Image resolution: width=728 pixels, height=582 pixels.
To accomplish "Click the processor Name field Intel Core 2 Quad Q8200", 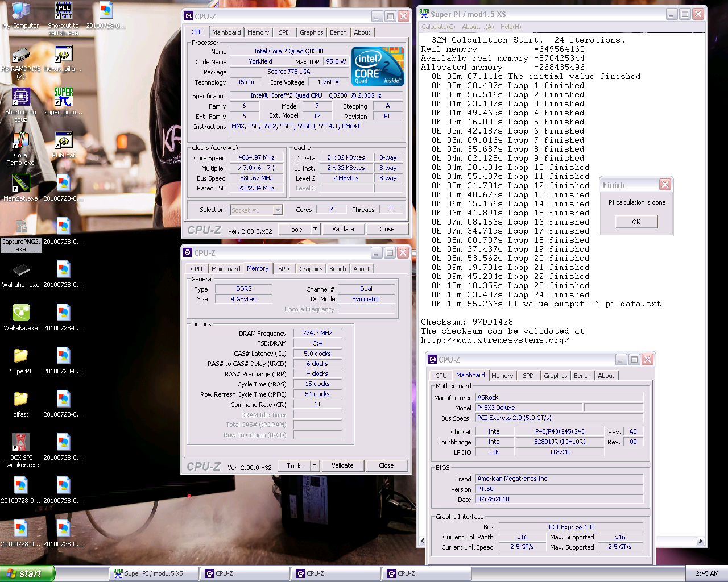I will [289, 51].
